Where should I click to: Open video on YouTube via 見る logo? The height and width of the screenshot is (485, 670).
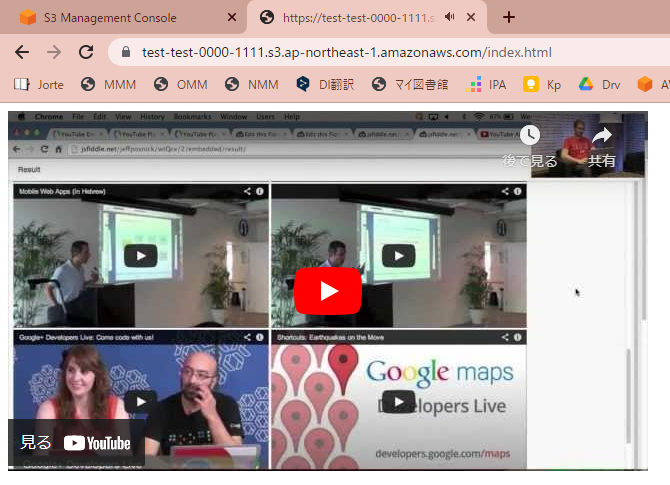tap(76, 443)
